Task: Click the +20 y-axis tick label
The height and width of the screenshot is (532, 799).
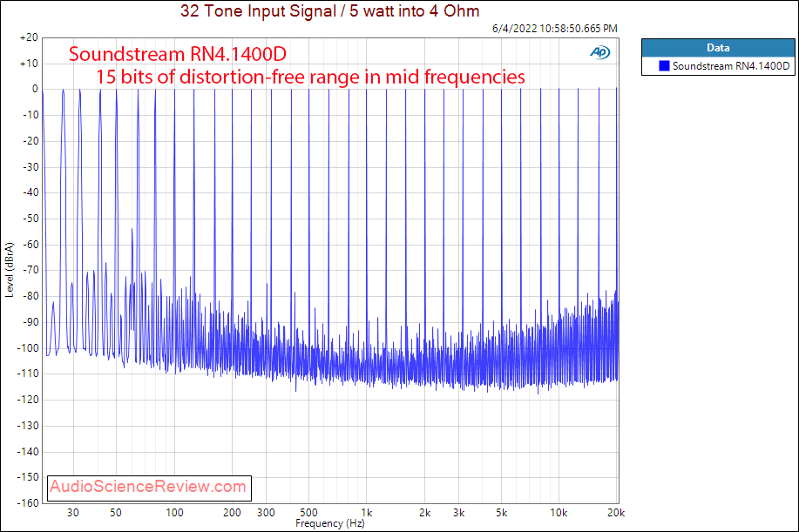Action: pos(29,37)
